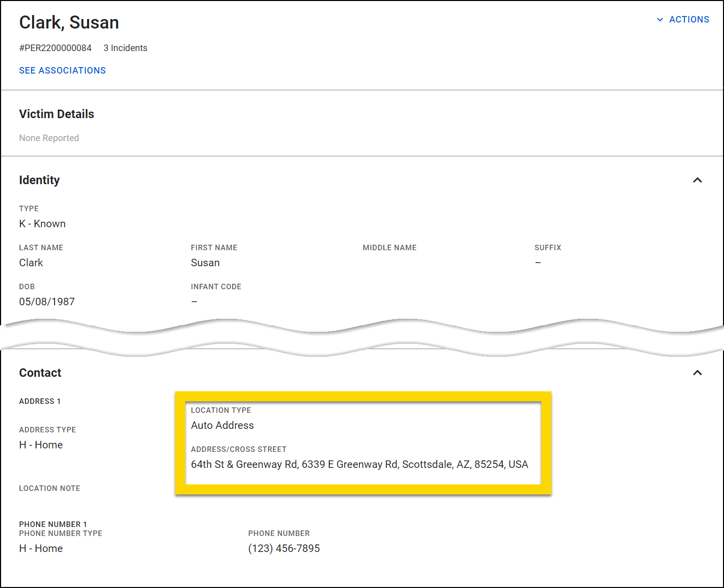The height and width of the screenshot is (588, 724).
Task: Select the FIRST NAME value Susan
Action: point(205,262)
